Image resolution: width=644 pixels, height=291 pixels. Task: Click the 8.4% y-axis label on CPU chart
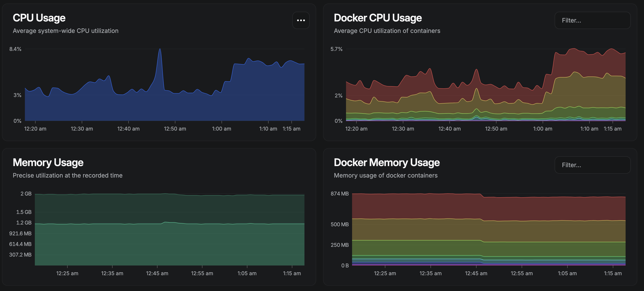(x=15, y=49)
